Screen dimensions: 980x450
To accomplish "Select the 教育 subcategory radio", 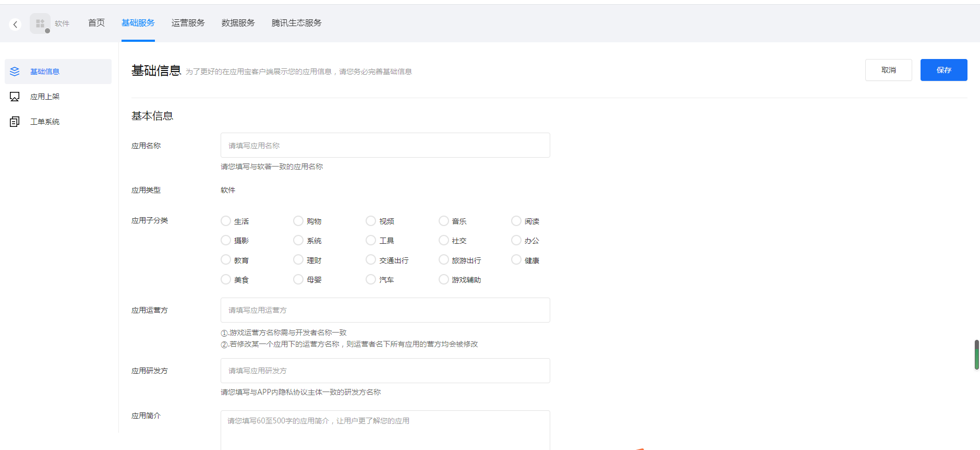I will tap(226, 259).
